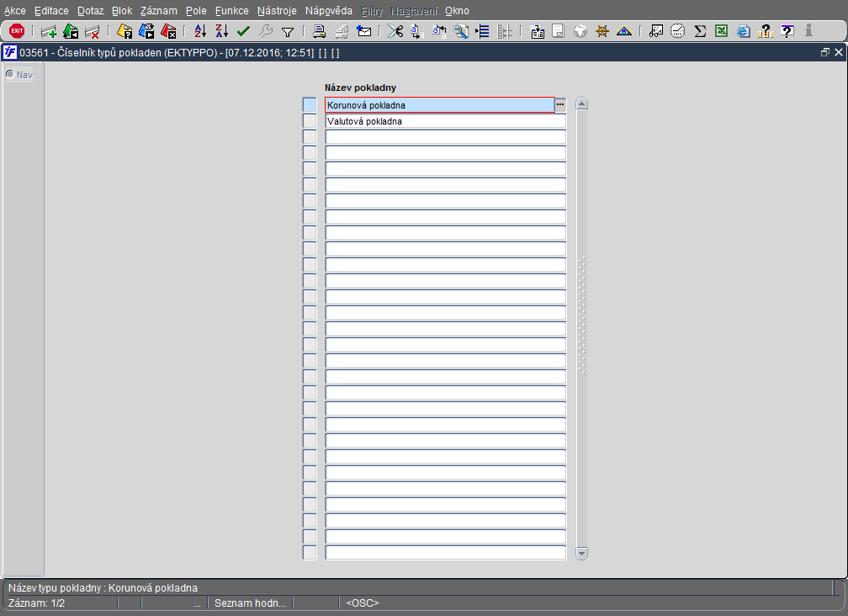Click the eye pyramid icon
The width and height of the screenshot is (848, 616).
[624, 31]
